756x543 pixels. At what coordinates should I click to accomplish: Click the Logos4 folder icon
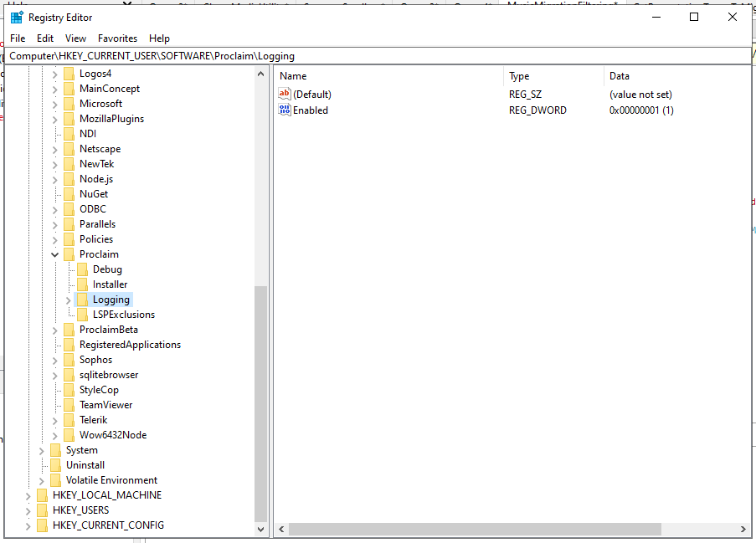point(69,74)
